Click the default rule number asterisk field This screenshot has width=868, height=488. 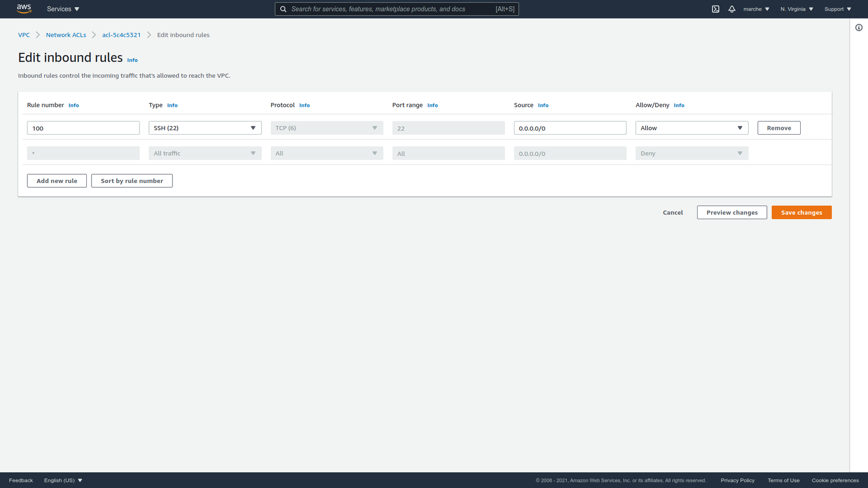[x=83, y=153]
